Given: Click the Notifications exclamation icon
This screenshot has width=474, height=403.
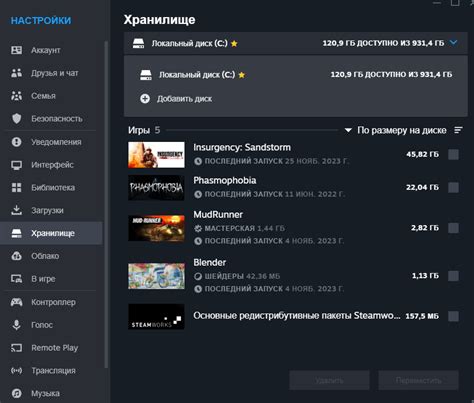Looking at the screenshot, I should (16, 142).
